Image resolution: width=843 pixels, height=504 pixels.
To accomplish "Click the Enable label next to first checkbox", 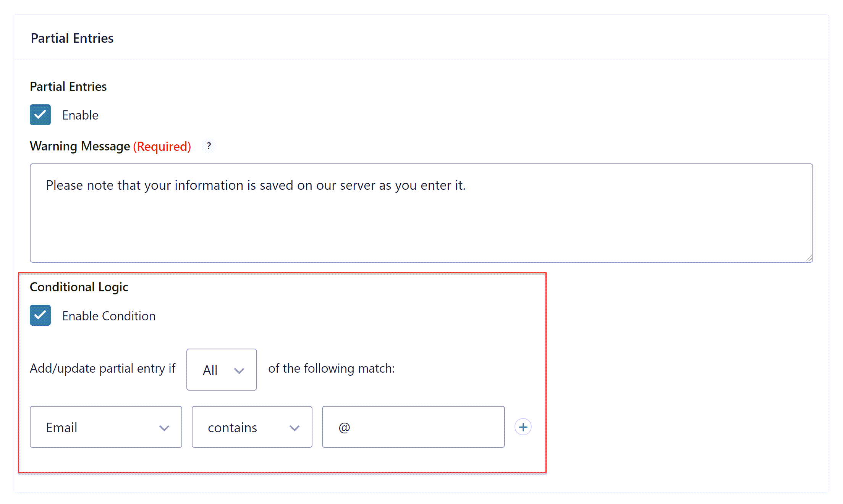I will (x=80, y=115).
